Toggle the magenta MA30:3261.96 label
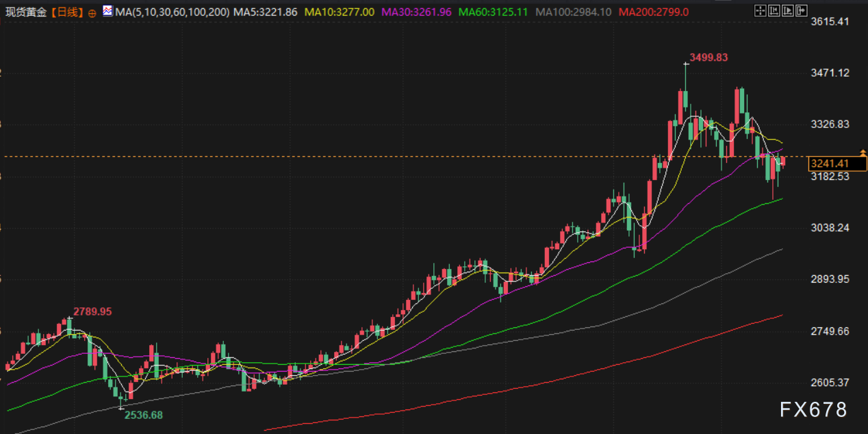This screenshot has height=434, width=868. pos(416,12)
